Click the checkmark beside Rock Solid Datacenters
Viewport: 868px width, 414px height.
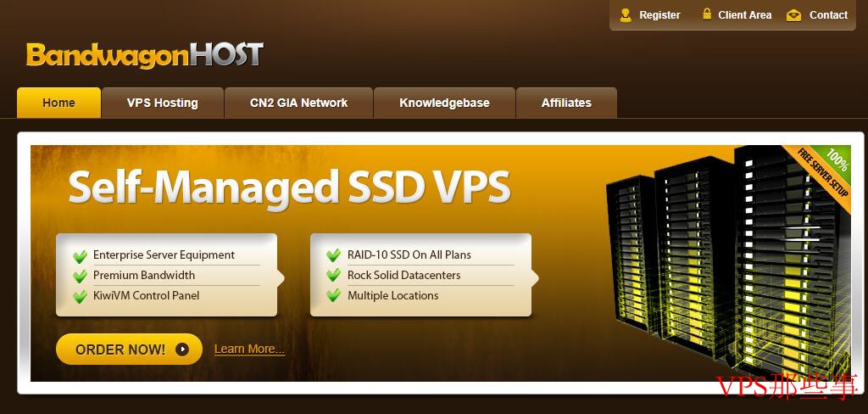[333, 276]
